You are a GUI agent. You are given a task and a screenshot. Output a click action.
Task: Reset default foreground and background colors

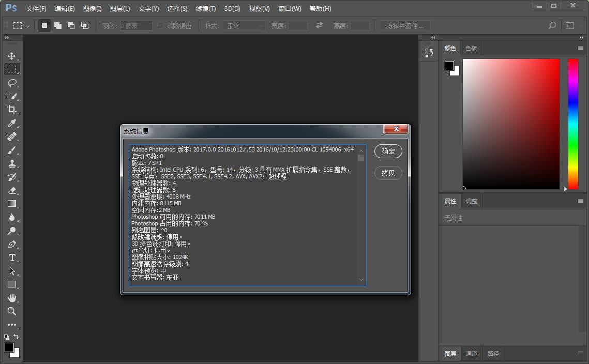point(7,337)
